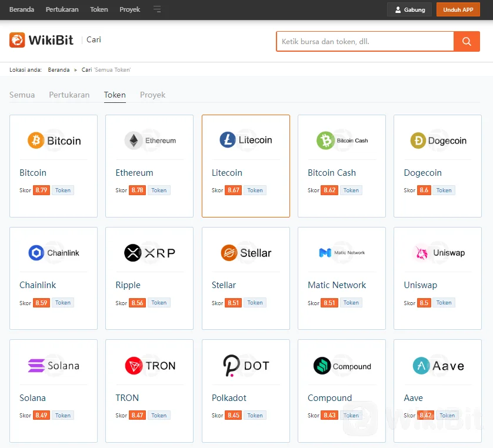493x448 pixels.
Task: Focus the search field 'Ketik bursa dan token'
Action: pos(365,41)
